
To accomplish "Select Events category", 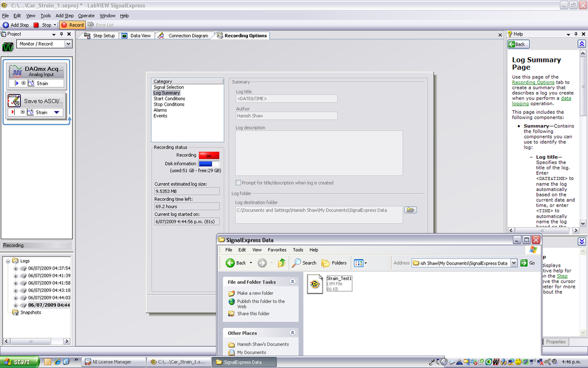I will 160,116.
